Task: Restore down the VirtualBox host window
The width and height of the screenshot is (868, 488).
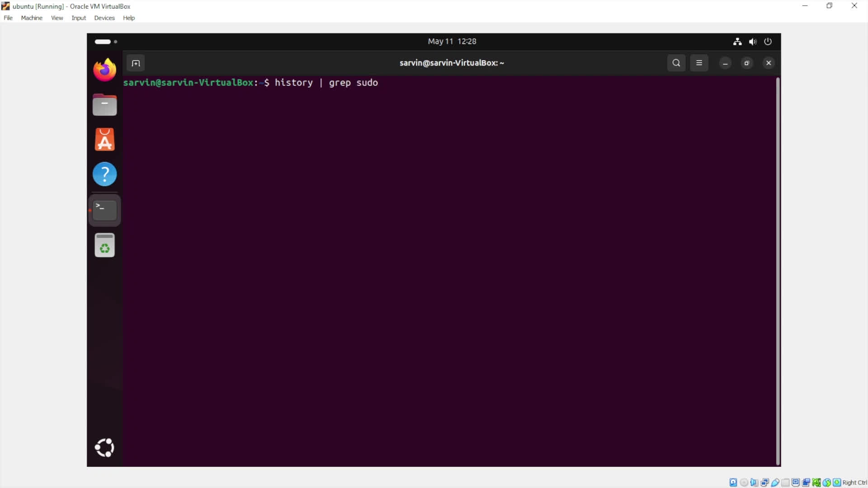Action: 830,6
